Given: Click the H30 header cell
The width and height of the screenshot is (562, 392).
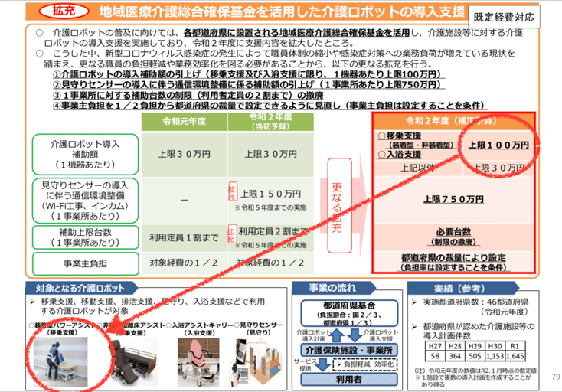Looking at the screenshot, I should coord(495,346).
